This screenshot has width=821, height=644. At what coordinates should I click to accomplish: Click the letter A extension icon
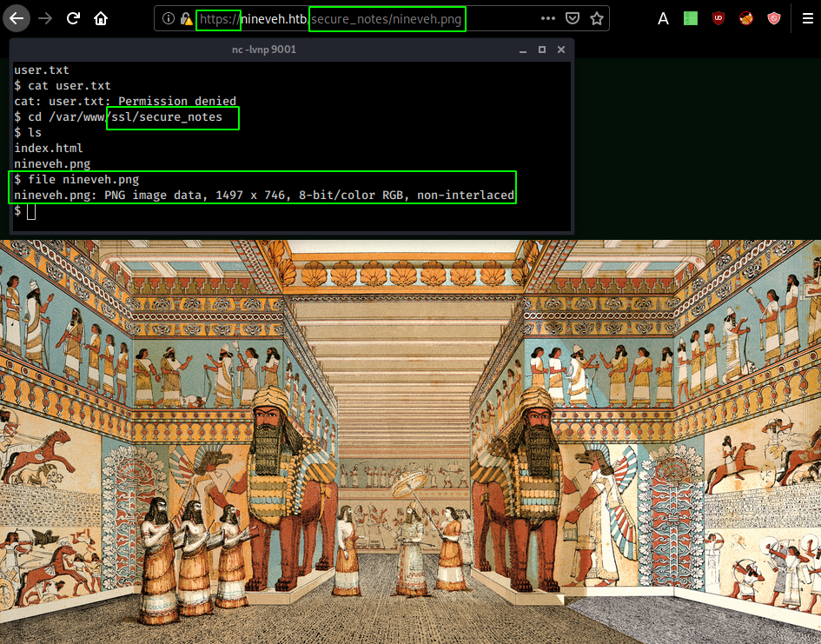pos(663,19)
